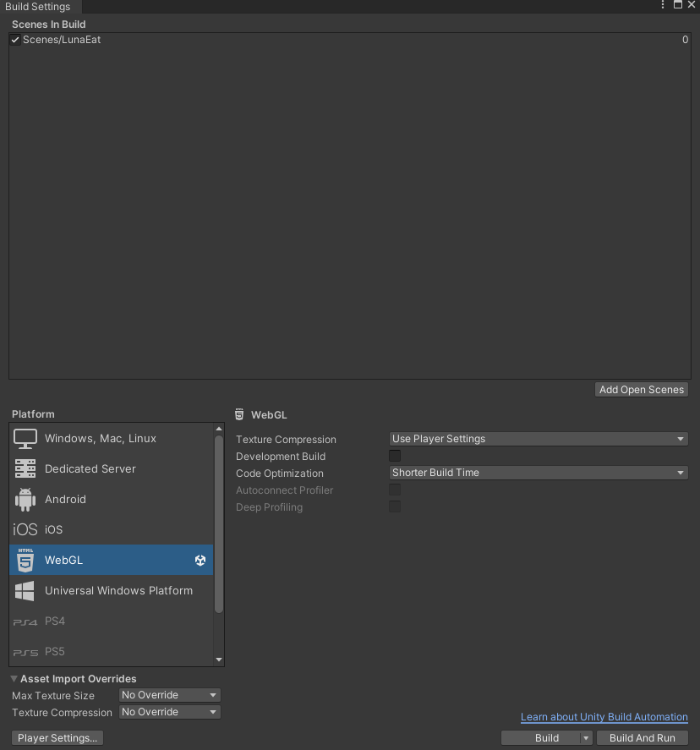Click the Add Open Scenes button
The image size is (700, 750).
click(642, 390)
